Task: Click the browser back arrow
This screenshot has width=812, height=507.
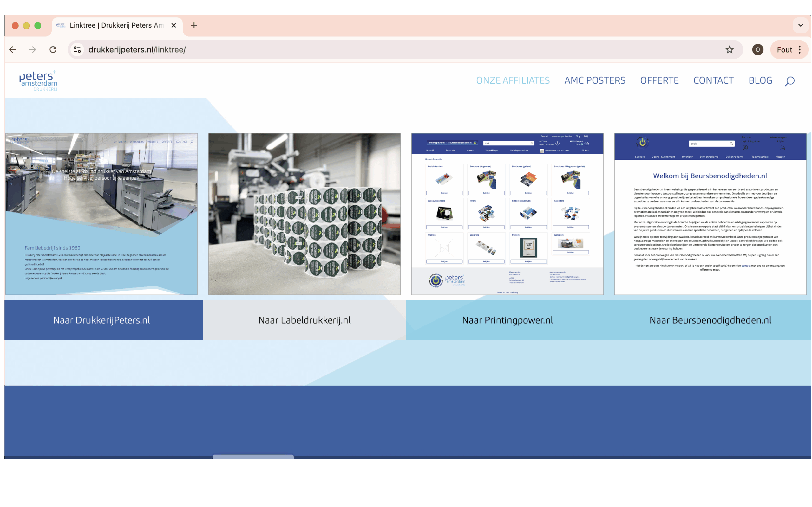Action: pyautogui.click(x=12, y=50)
